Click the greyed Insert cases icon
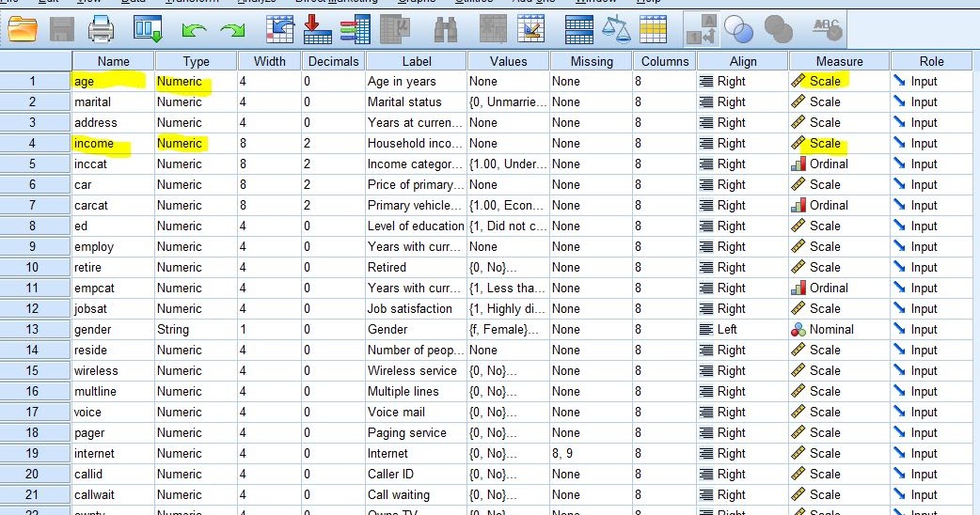This screenshot has height=515, width=980. [493, 29]
